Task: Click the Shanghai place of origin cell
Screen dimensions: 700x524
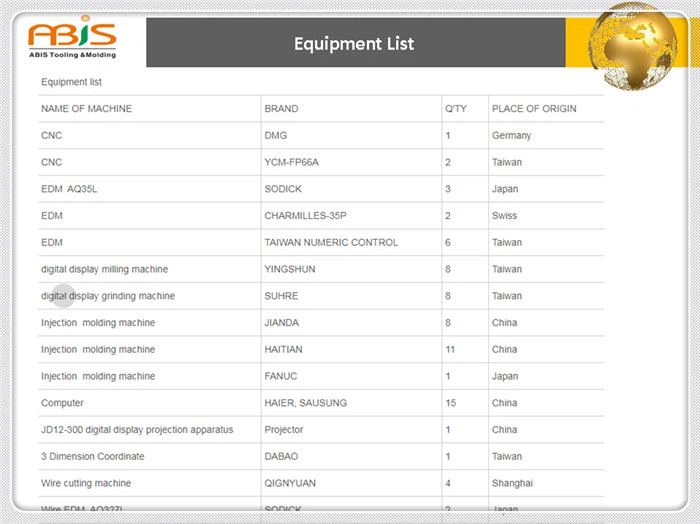Action: [x=512, y=483]
